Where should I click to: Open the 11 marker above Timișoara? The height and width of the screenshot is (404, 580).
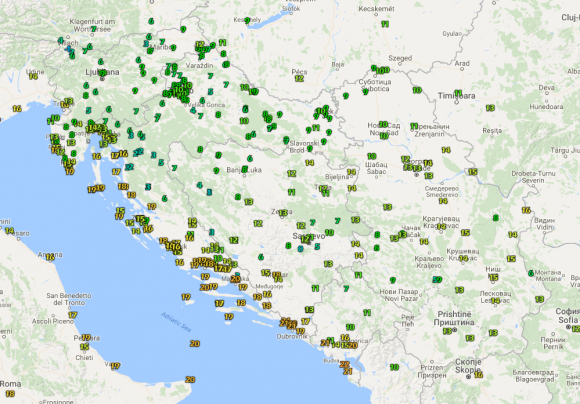(458, 93)
